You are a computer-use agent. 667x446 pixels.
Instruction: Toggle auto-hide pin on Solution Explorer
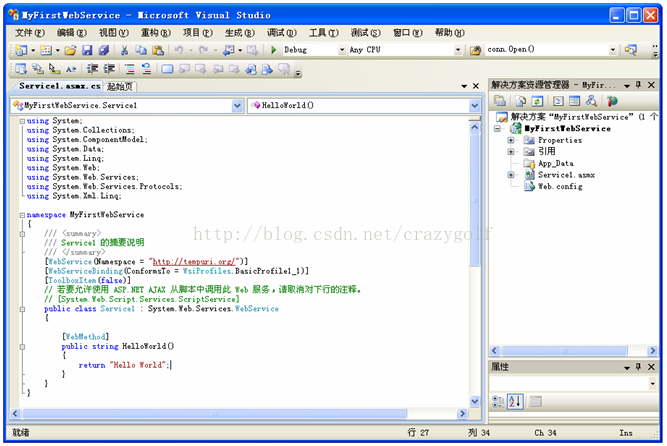click(x=638, y=85)
